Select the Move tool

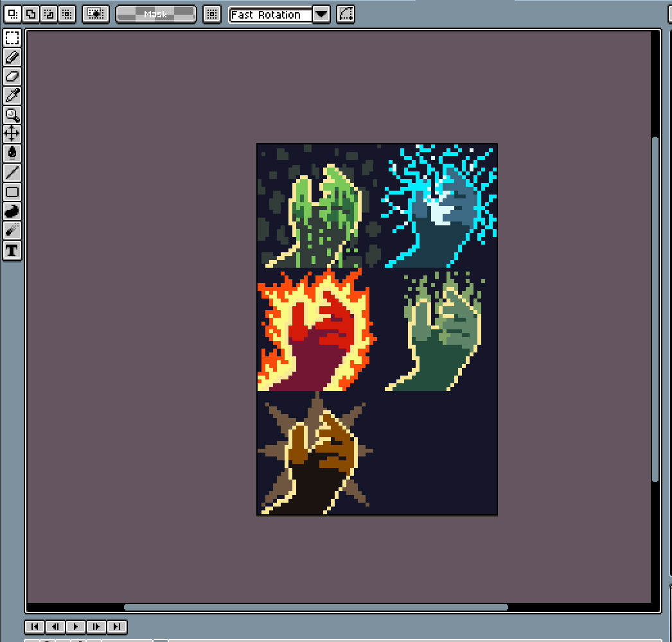tap(12, 134)
